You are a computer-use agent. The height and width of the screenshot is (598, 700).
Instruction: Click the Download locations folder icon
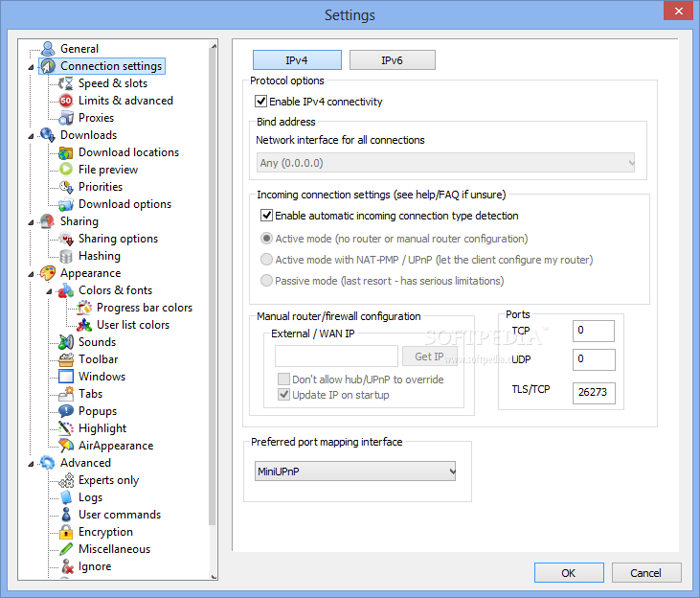(x=66, y=152)
